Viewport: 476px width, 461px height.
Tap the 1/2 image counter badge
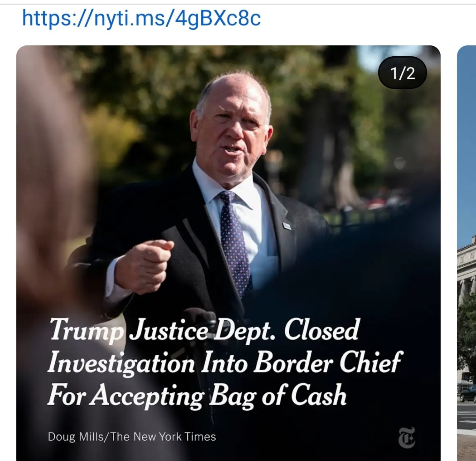click(x=402, y=73)
